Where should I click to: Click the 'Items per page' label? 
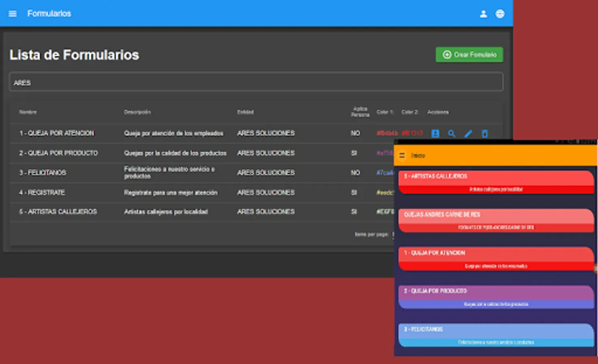click(x=371, y=235)
